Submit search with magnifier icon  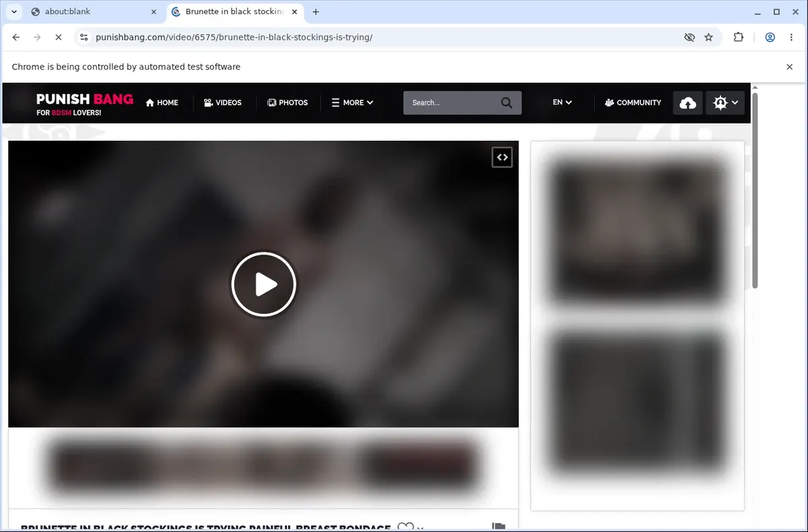coord(507,102)
